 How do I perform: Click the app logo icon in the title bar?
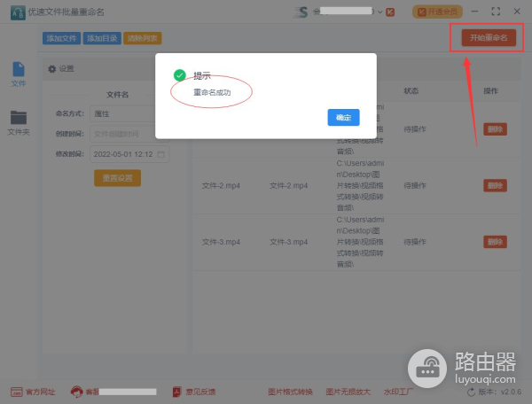(x=18, y=12)
